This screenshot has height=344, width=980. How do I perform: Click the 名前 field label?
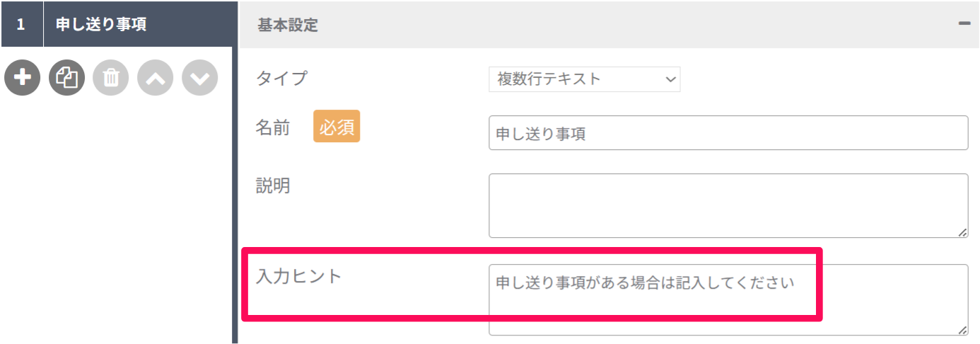tap(272, 128)
